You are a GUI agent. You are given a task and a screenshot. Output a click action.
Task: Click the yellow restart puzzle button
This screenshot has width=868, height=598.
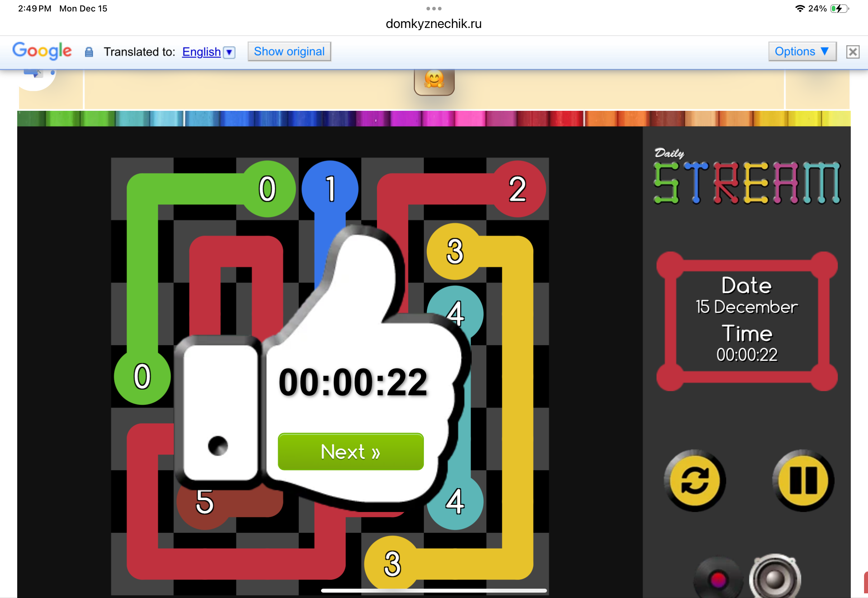[694, 481]
